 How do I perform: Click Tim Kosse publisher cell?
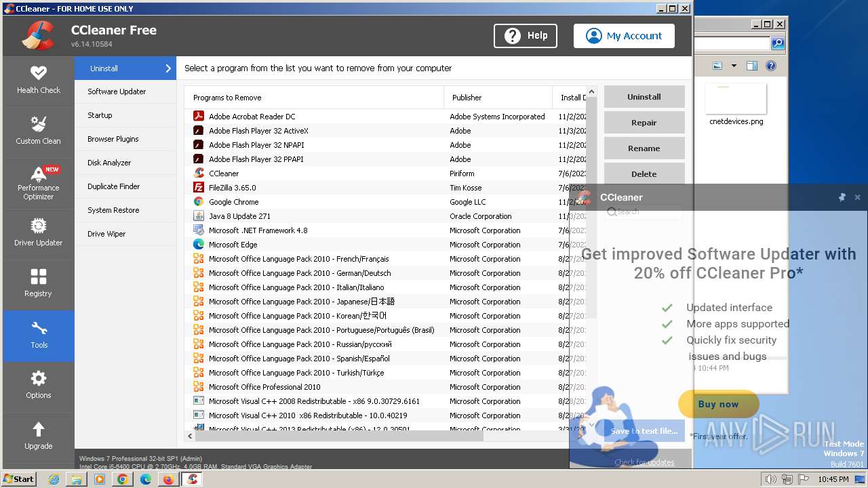(x=465, y=188)
